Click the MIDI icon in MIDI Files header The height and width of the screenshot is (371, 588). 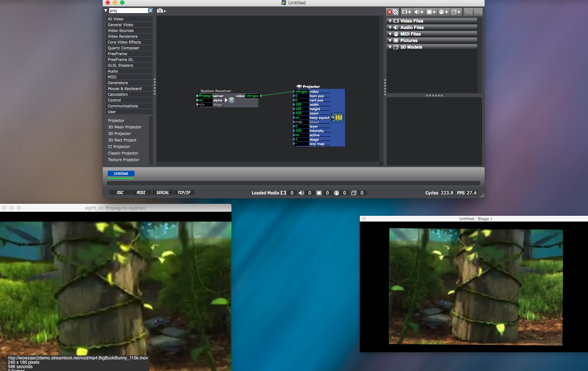pos(396,34)
